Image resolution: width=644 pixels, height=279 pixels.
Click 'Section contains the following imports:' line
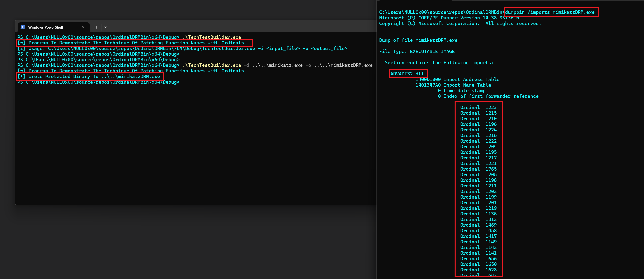[439, 63]
